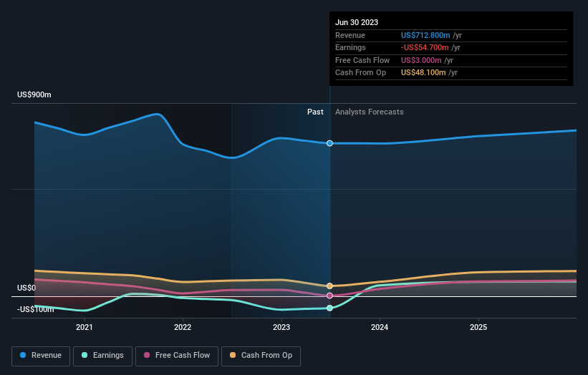The height and width of the screenshot is (375, 588).
Task: Toggle the Revenue legend button
Action: click(x=41, y=356)
